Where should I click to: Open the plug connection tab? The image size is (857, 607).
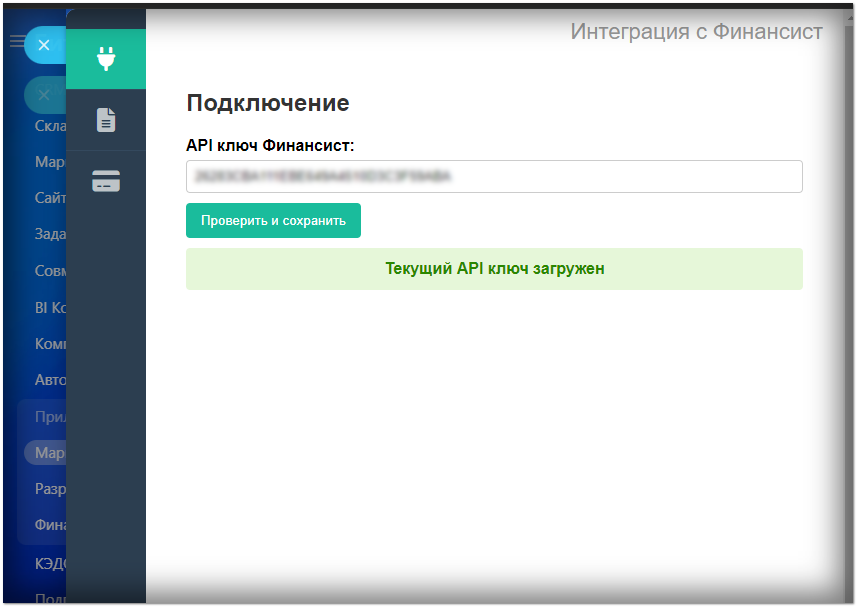106,59
